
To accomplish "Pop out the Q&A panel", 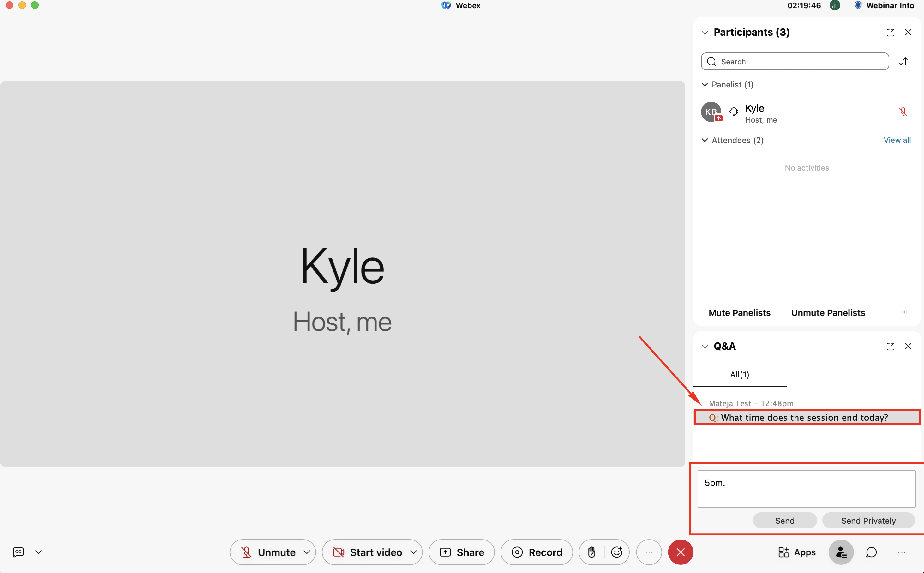I will (x=890, y=347).
